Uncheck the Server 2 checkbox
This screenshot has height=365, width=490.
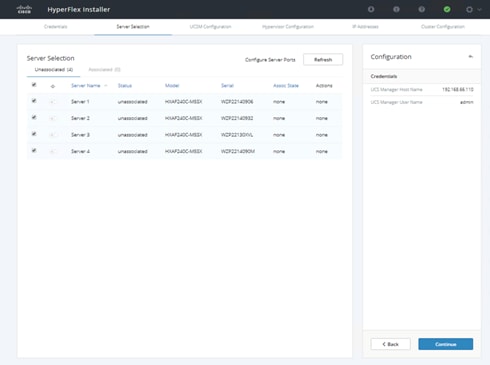coord(34,117)
